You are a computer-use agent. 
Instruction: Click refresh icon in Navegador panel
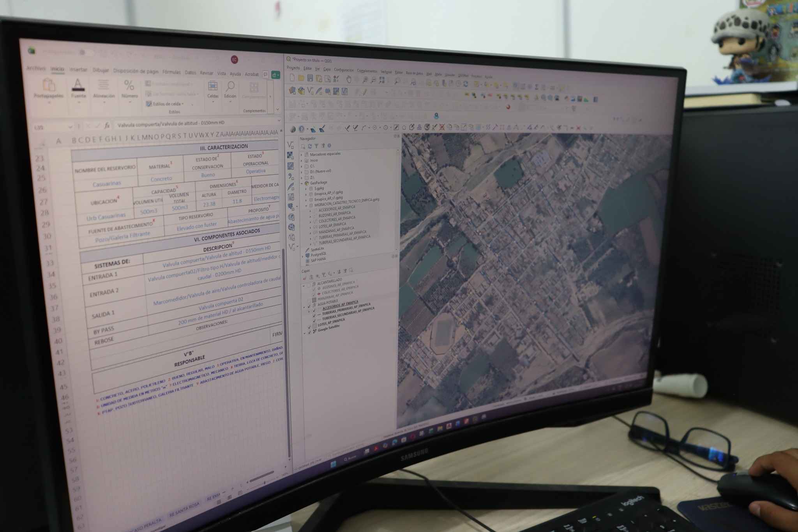pyautogui.click(x=310, y=146)
